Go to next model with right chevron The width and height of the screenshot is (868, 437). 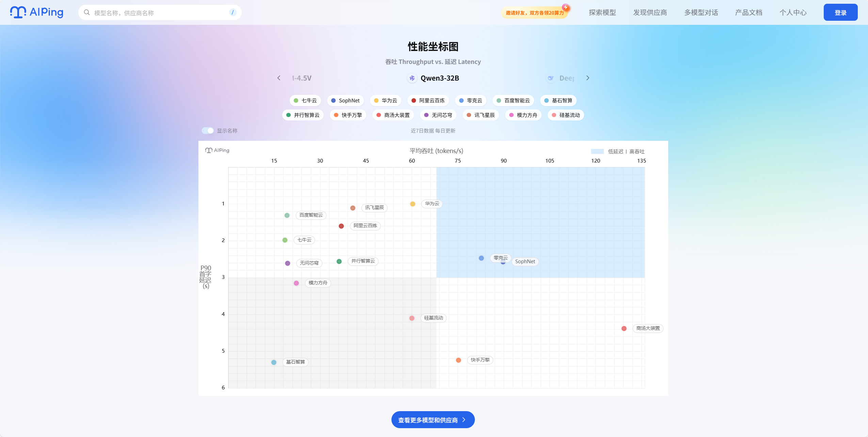(588, 78)
